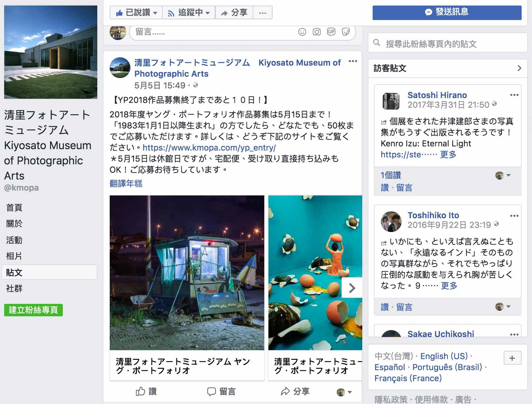Click the 發送訊息 send message button
The image size is (532, 404).
point(447,12)
